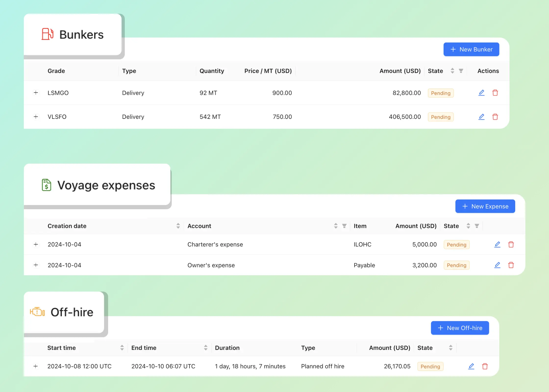Click the Off-hire engine warning icon
Screen dimensions: 549x392
coord(37,312)
